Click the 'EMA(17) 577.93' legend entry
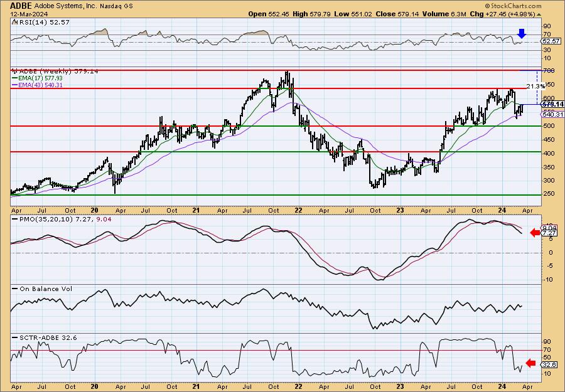The height and width of the screenshot is (392, 565). point(37,78)
